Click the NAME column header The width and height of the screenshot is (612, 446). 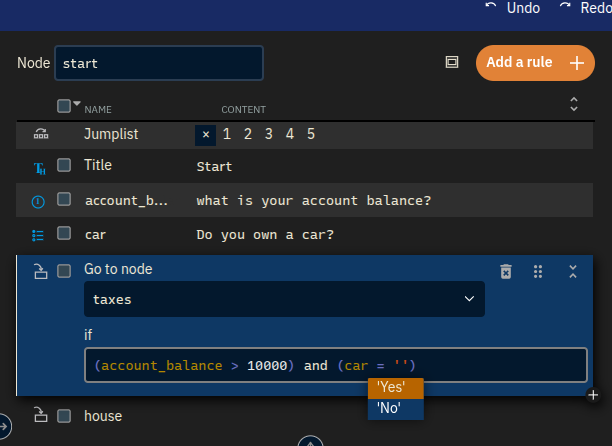click(x=98, y=110)
